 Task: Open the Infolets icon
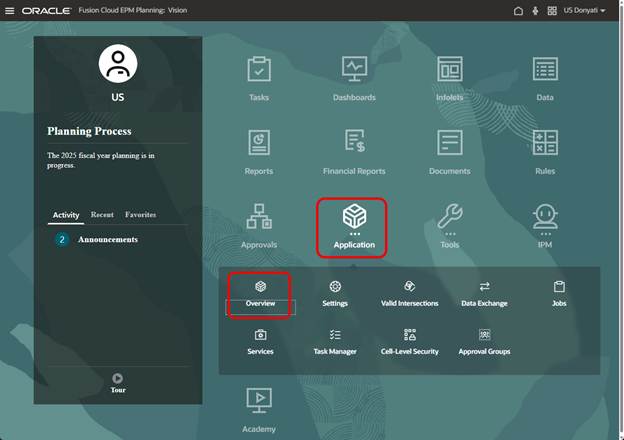(449, 71)
